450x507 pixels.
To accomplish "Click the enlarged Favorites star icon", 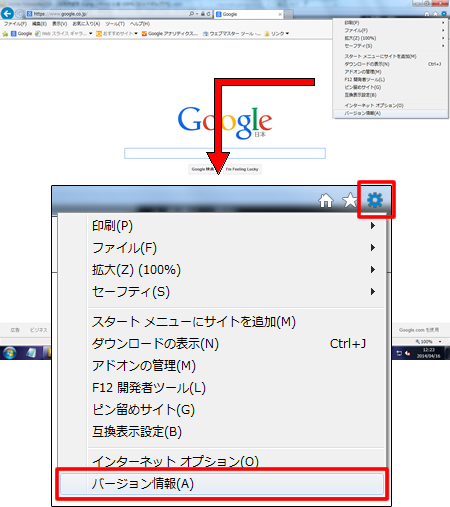I will (350, 200).
